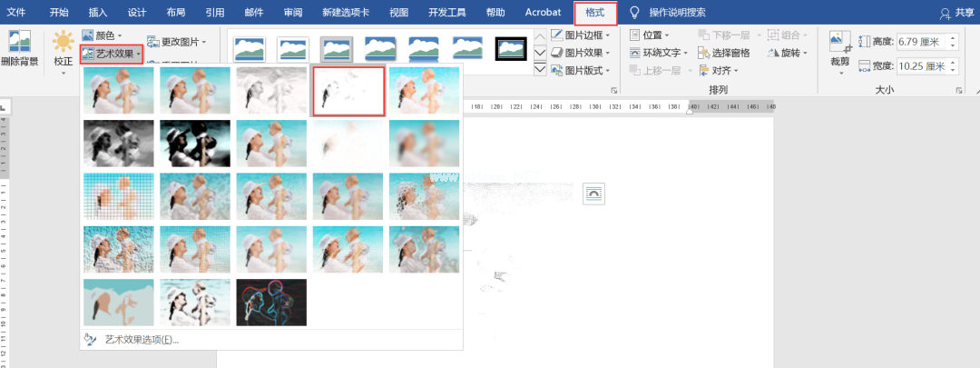Click the 裁剪 crop tool icon
This screenshot has height=368, width=980.
click(840, 42)
